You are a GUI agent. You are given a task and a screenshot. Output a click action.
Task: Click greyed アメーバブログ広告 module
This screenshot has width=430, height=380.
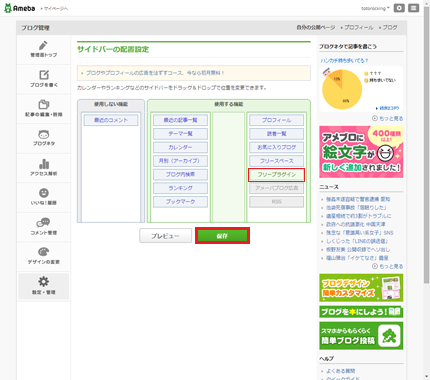pos(276,188)
